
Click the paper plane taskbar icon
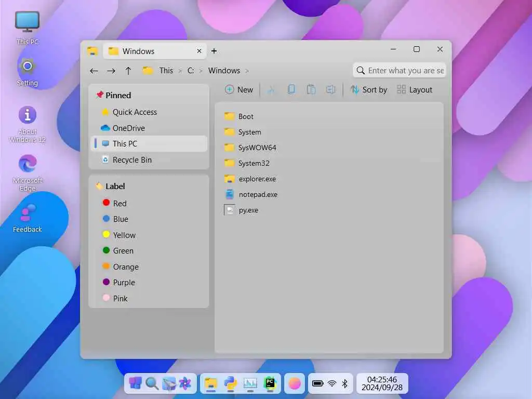pyautogui.click(x=169, y=383)
